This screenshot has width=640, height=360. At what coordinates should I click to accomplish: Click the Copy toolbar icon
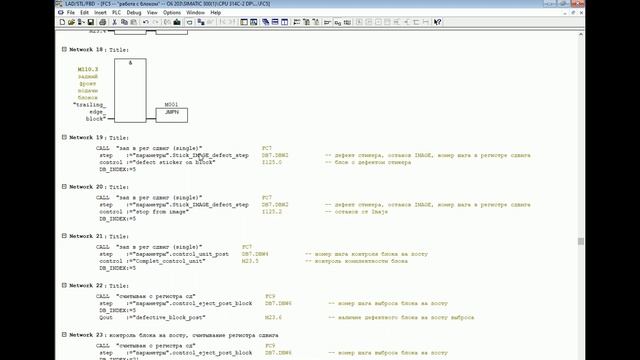tap(124, 22)
